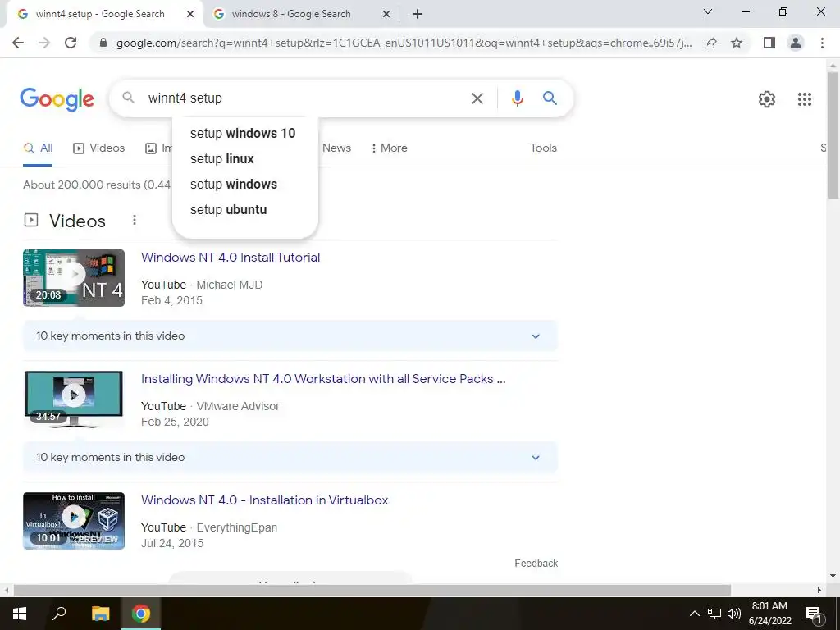Expand key moments for Windows NT 4.0 Install Tutorial
Image resolution: width=840 pixels, height=630 pixels.
[x=290, y=336]
